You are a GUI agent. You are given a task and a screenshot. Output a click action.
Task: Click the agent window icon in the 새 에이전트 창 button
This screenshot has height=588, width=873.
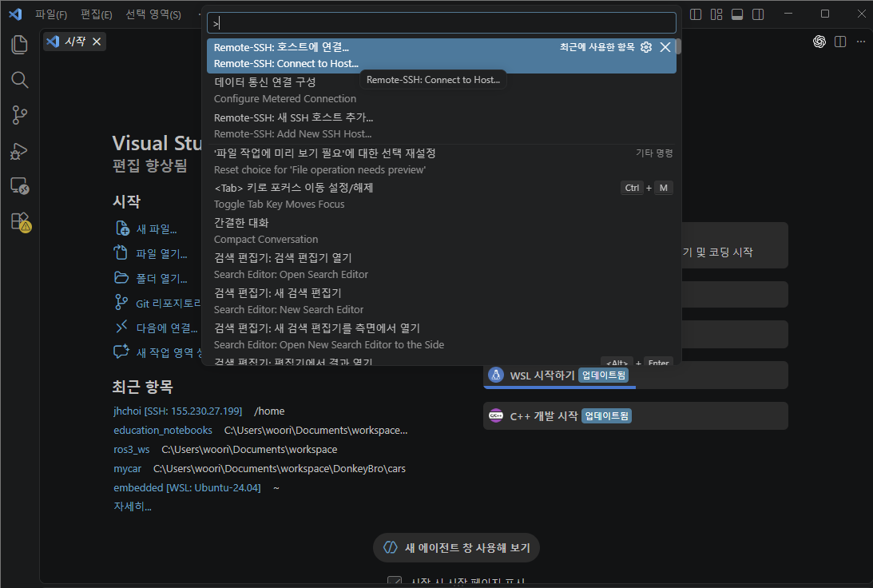point(391,548)
